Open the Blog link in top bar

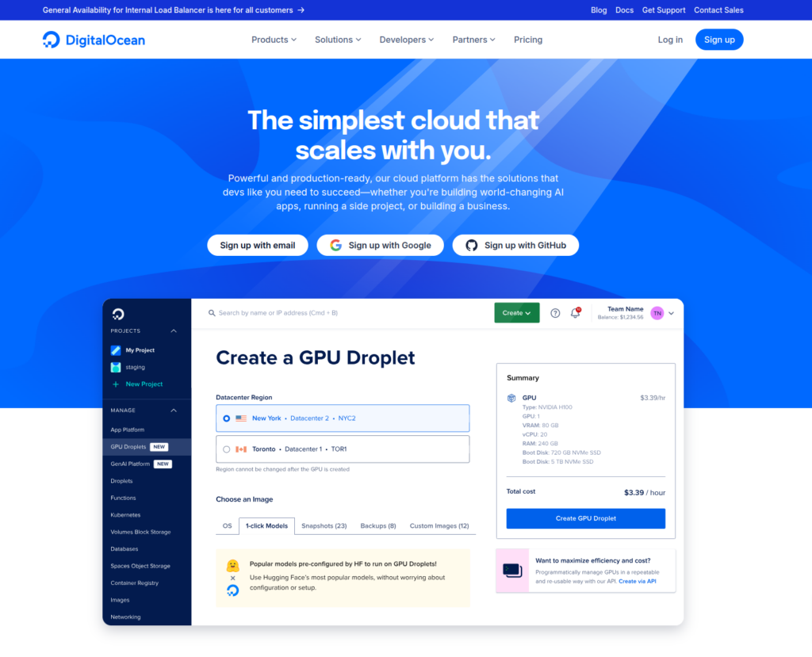click(x=599, y=10)
